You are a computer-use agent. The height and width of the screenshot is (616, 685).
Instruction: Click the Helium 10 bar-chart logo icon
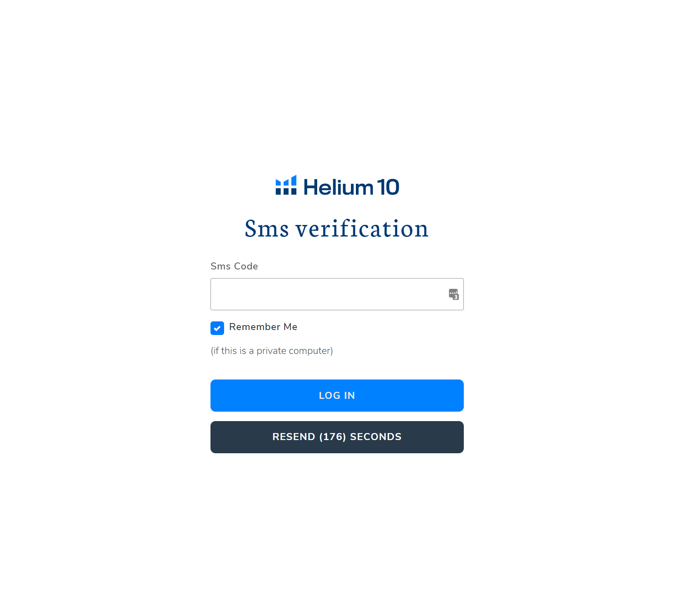pyautogui.click(x=286, y=185)
